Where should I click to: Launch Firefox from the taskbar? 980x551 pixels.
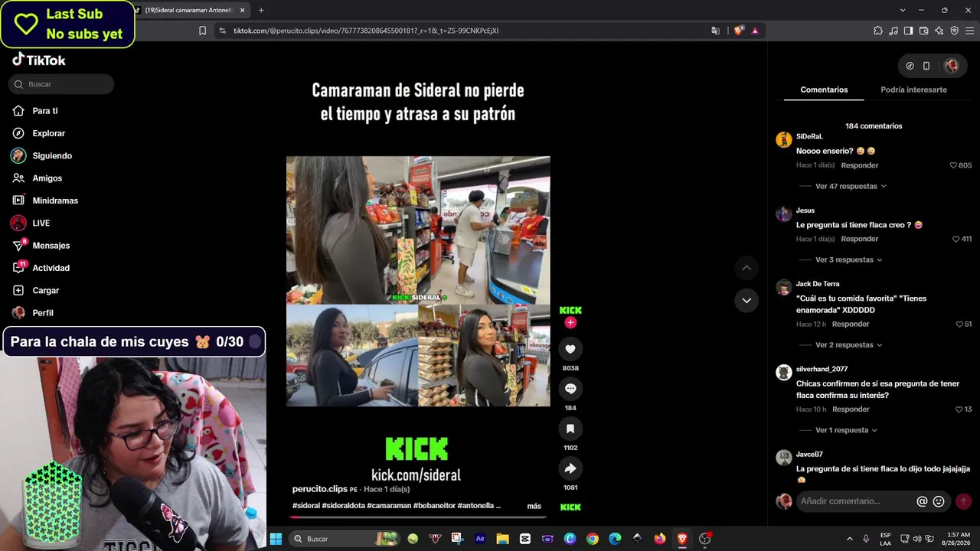[x=660, y=539]
